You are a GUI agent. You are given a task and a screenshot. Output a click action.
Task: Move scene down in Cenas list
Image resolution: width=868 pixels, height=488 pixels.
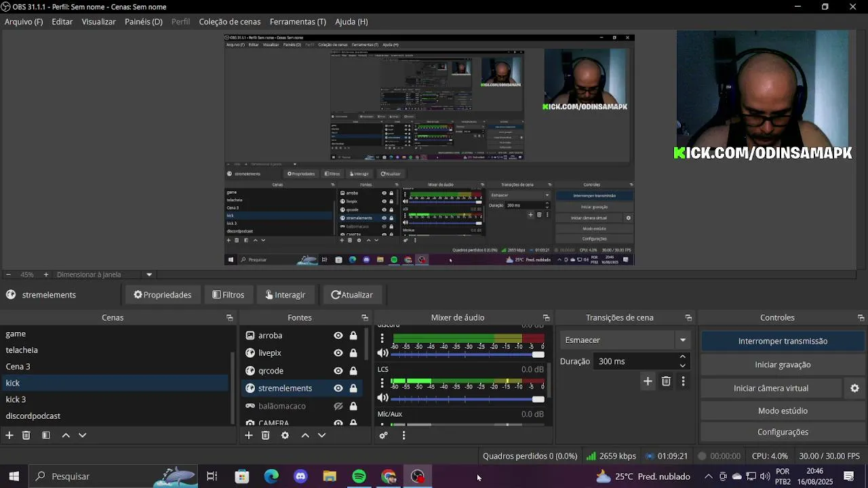[82, 435]
